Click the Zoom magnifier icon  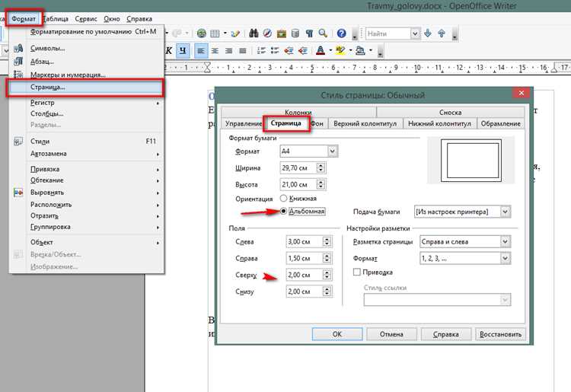[x=323, y=33]
